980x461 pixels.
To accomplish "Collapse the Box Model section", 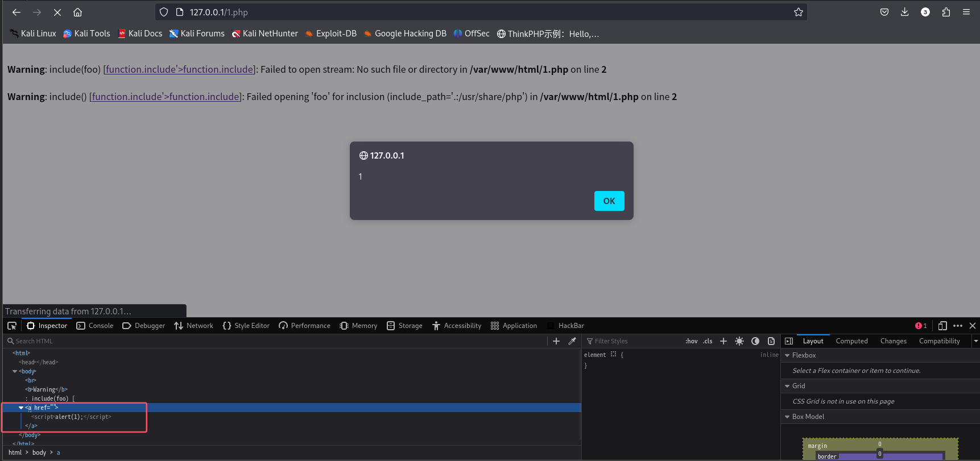I will pyautogui.click(x=787, y=417).
